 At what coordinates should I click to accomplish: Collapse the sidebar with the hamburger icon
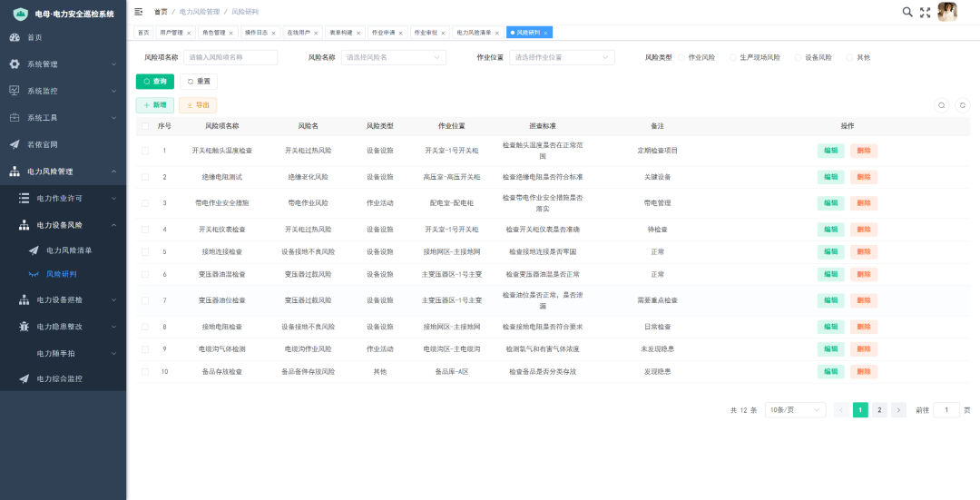139,12
